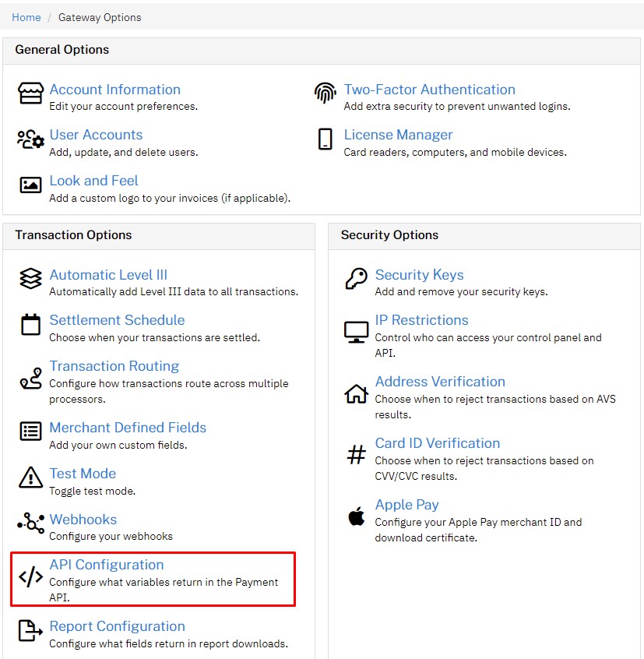Image resolution: width=644 pixels, height=659 pixels.
Task: Open the Test Mode link
Action: [83, 474]
